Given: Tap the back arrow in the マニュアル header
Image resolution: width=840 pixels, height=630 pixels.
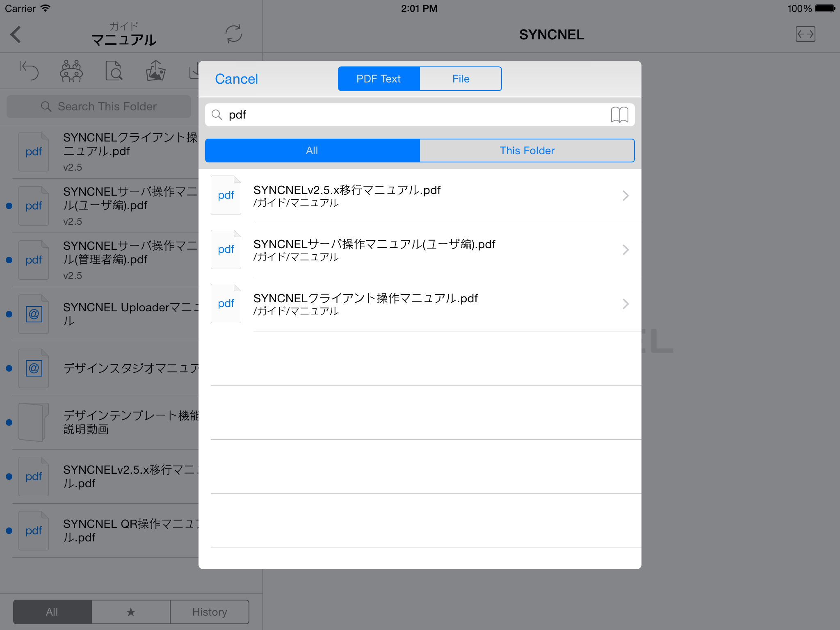Looking at the screenshot, I should (16, 34).
